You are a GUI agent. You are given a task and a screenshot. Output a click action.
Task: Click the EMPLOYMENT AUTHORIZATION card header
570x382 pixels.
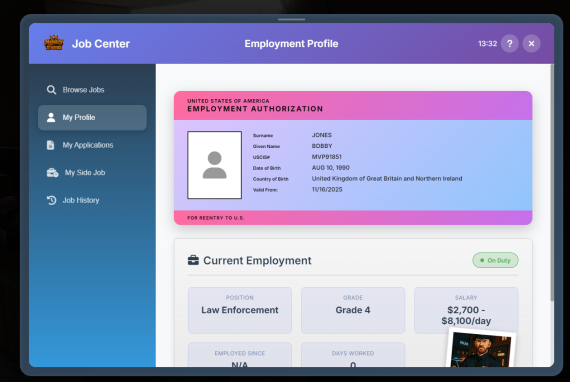tap(255, 109)
